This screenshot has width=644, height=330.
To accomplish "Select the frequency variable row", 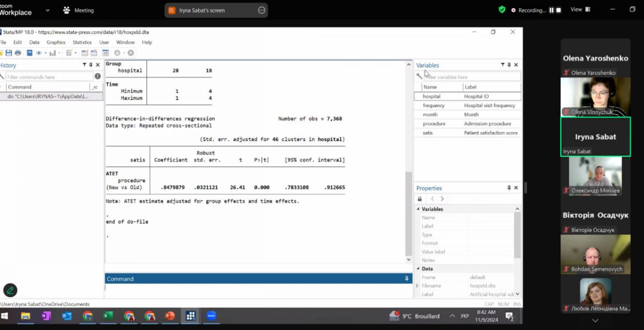I will (468, 106).
